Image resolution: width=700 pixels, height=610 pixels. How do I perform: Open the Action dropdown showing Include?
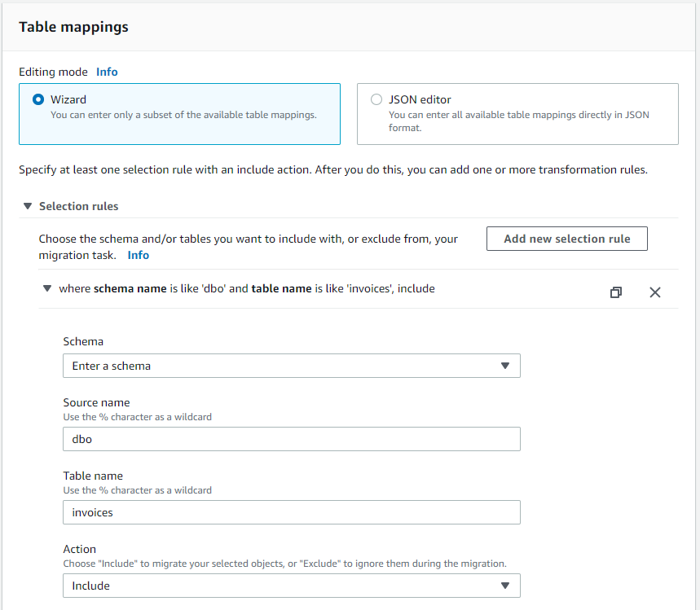pos(291,586)
